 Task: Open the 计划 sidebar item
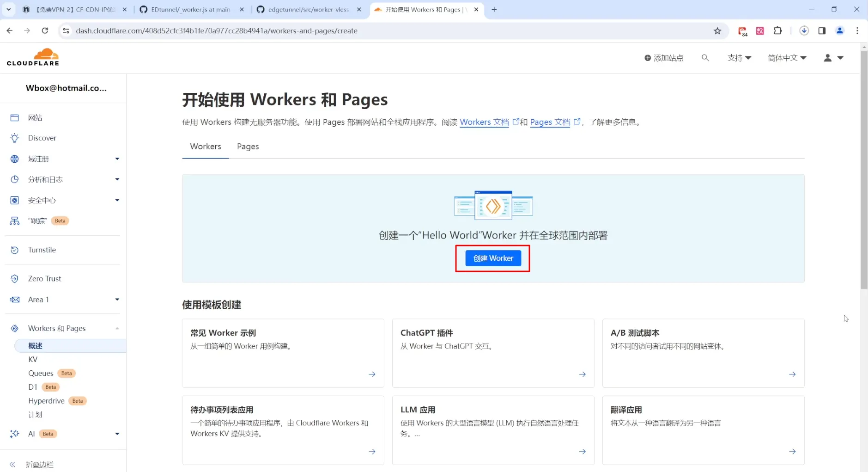35,415
